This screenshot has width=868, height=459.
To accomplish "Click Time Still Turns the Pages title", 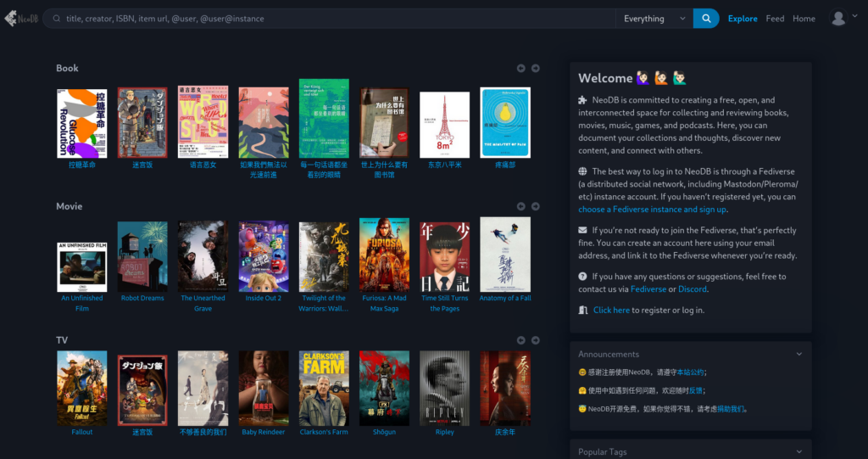I will [444, 303].
